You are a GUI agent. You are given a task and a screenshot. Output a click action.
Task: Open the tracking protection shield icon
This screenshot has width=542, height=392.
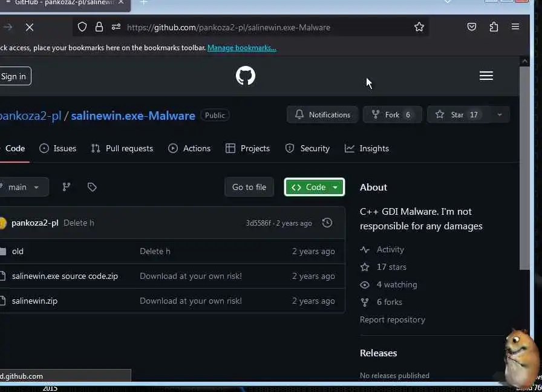[x=82, y=27]
